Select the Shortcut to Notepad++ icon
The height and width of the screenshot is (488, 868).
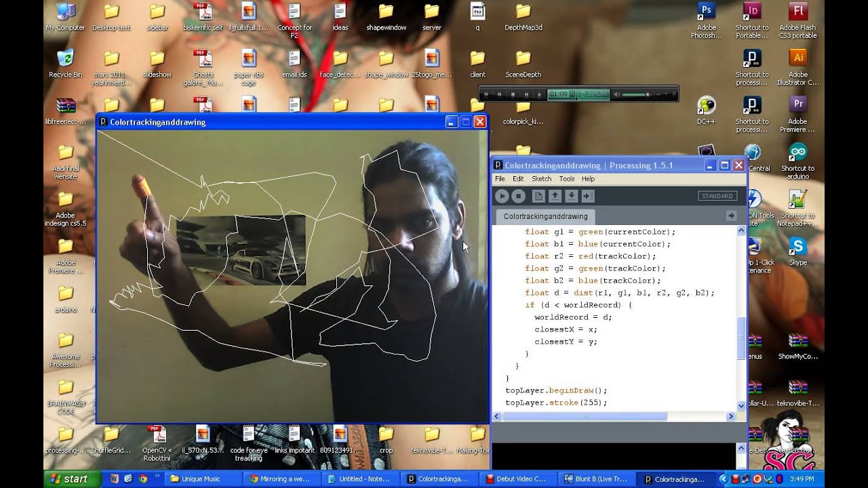pyautogui.click(x=798, y=208)
